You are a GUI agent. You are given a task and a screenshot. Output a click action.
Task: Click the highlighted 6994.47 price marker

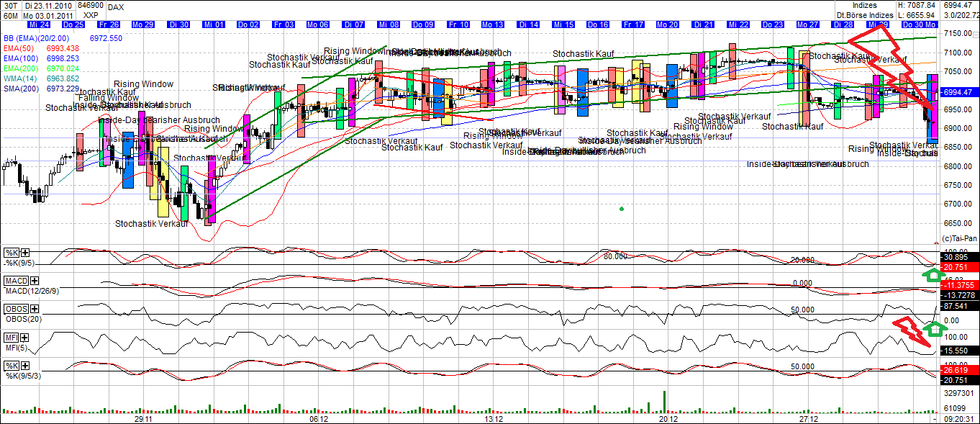[961, 92]
